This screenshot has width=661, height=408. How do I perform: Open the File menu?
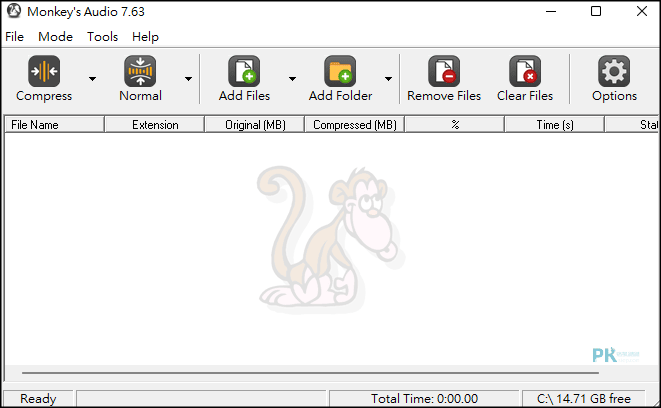click(14, 37)
